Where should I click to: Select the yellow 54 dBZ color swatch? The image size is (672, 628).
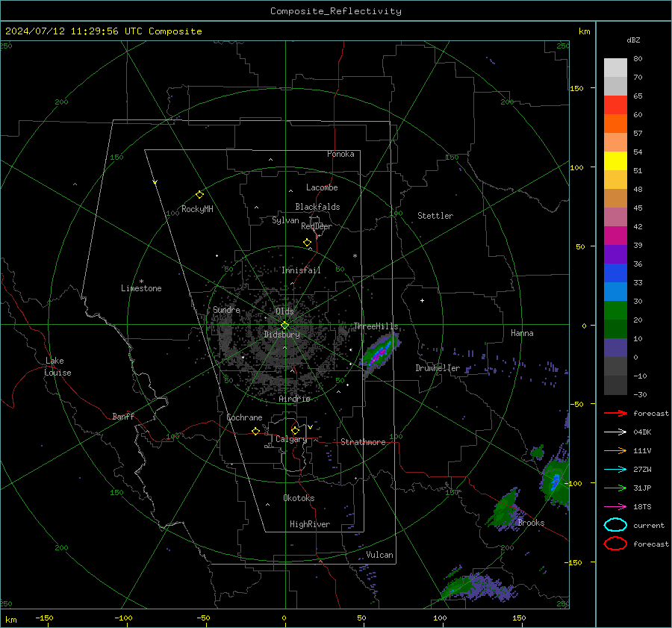point(615,161)
